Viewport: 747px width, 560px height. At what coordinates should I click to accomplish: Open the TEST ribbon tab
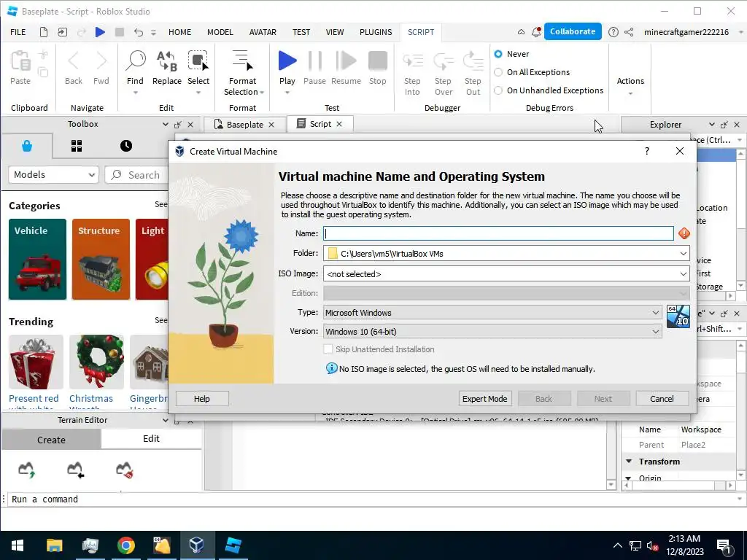301,32
